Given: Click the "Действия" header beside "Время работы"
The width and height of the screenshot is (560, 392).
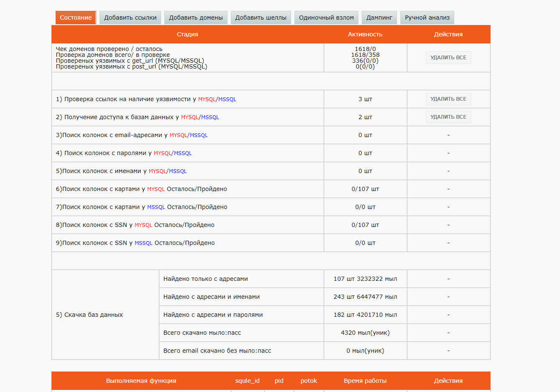Looking at the screenshot, I should (x=448, y=381).
